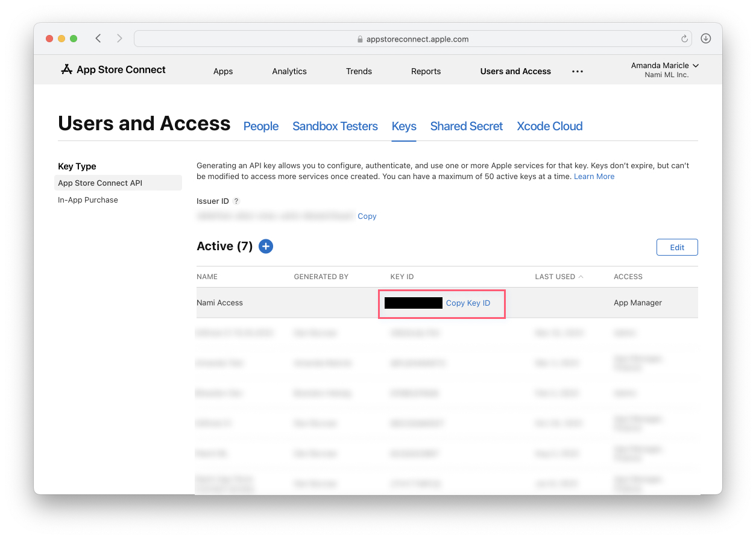Click the Issuer ID label
Image resolution: width=756 pixels, height=539 pixels.
pyautogui.click(x=213, y=201)
